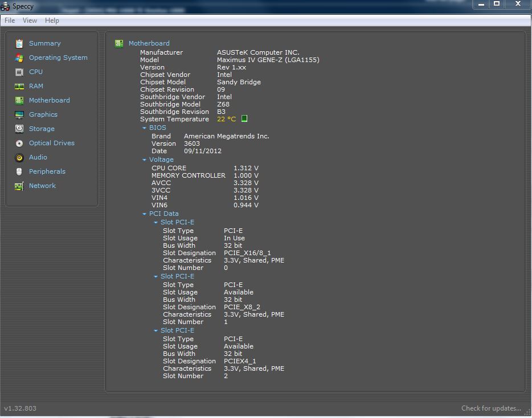The width and height of the screenshot is (532, 418).
Task: Collapse the first Slot PCI-E entry
Action: click(156, 223)
